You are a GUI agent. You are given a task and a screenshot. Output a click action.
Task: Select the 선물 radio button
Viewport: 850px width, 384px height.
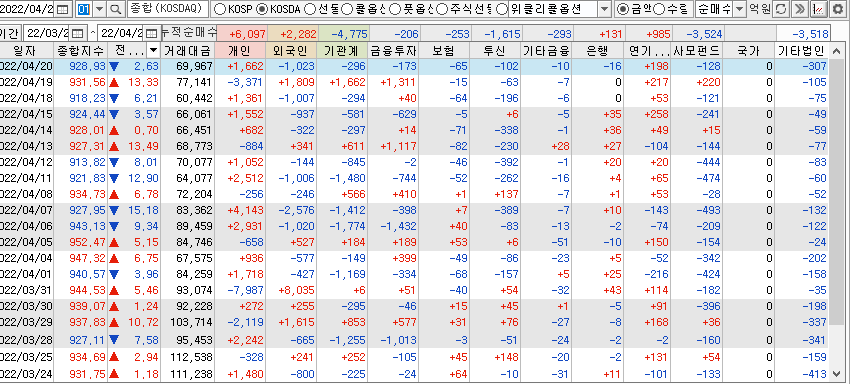coord(310,9)
